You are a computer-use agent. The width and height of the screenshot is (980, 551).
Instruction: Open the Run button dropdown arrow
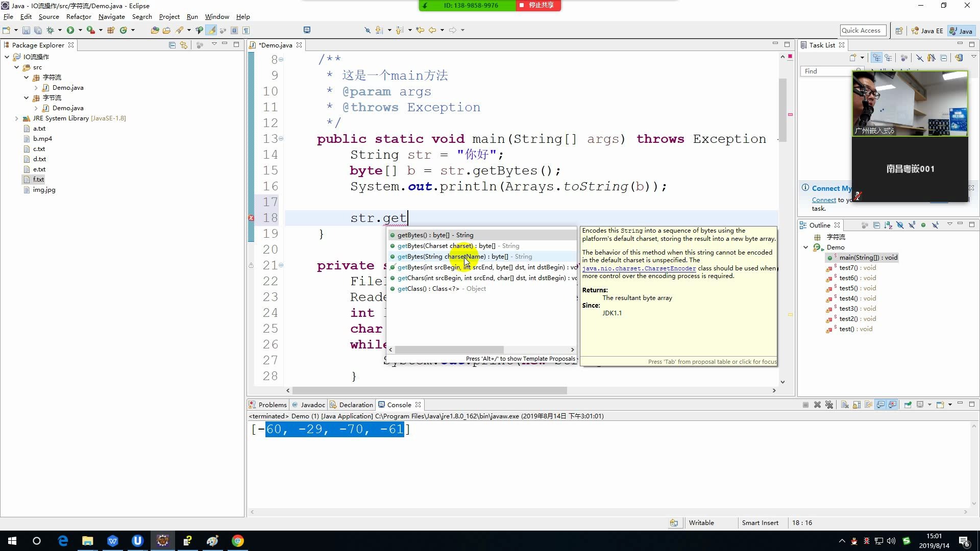[x=80, y=31]
